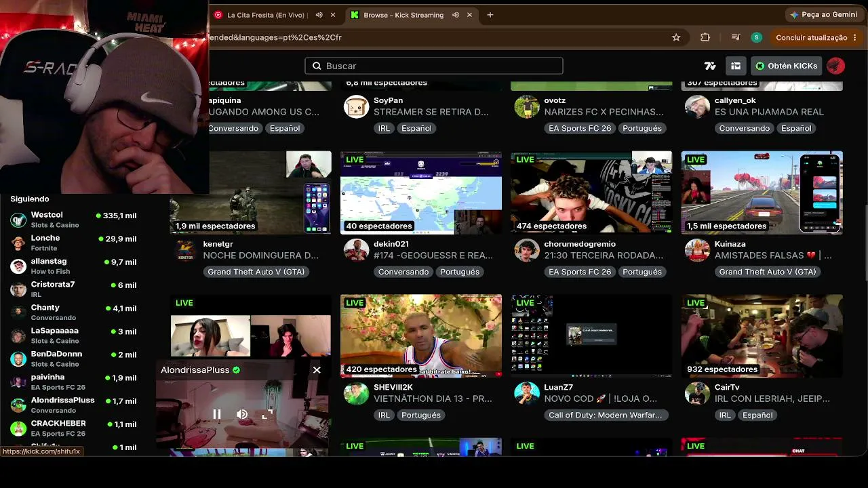Open dekin021's channel avatar
868x488 pixels.
(x=356, y=249)
